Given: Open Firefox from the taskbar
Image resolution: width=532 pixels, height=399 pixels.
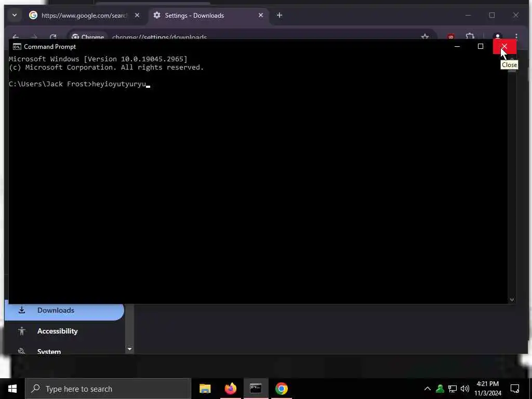Looking at the screenshot, I should pos(230,389).
